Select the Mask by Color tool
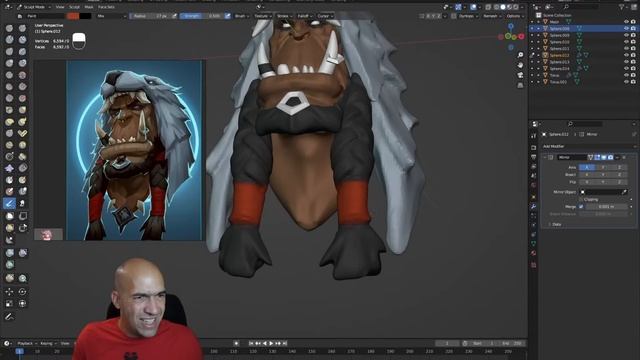This screenshot has width=640, height=360. pos(22,278)
